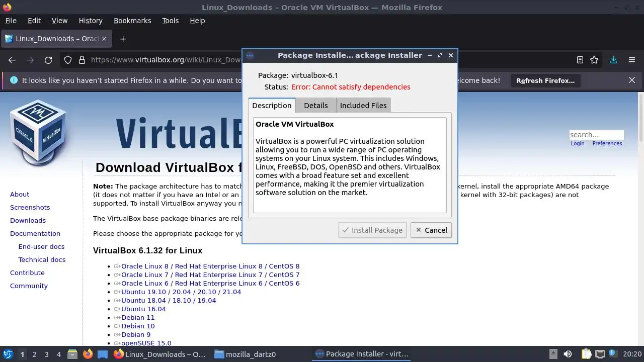
Task: Open the Contribute sidebar link
Action: click(x=27, y=273)
